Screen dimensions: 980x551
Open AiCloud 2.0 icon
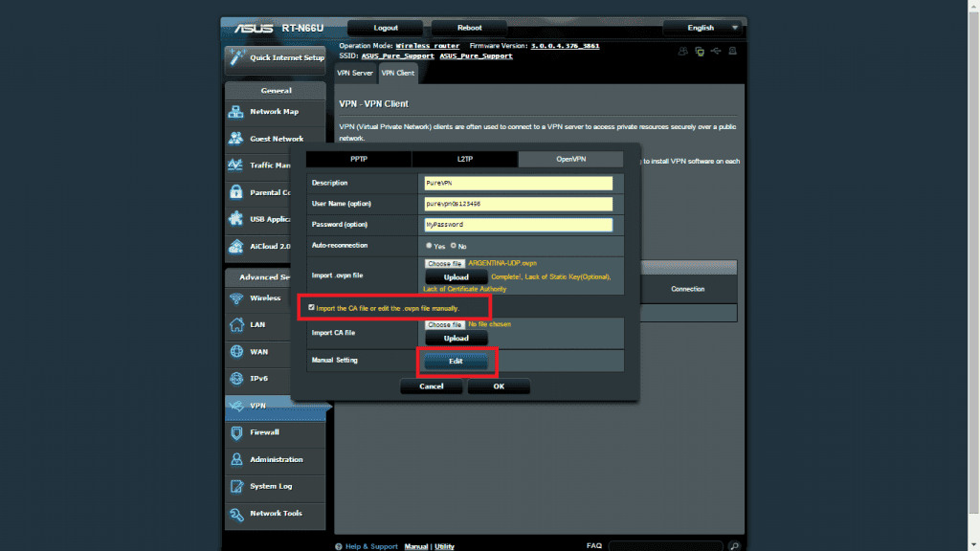(x=236, y=246)
